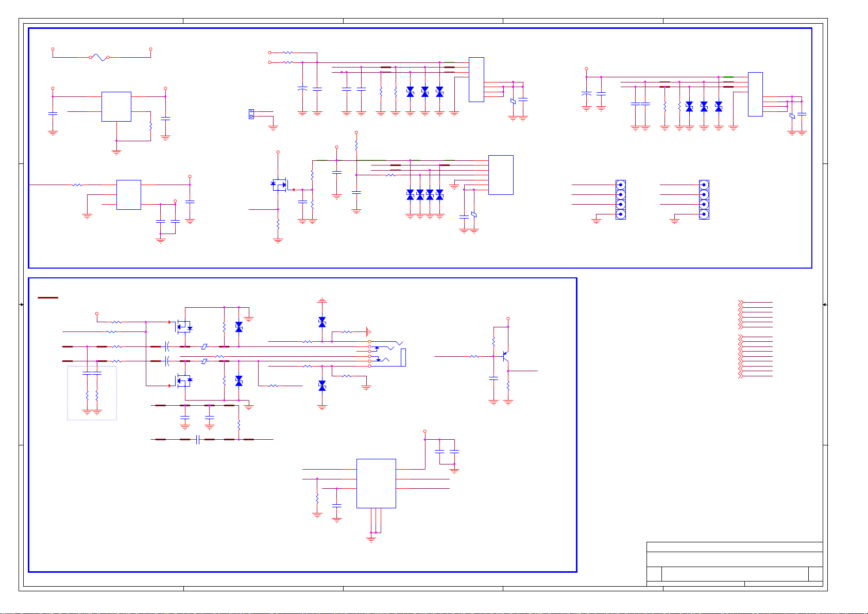Click the large IC box in the lower frame

(x=376, y=483)
